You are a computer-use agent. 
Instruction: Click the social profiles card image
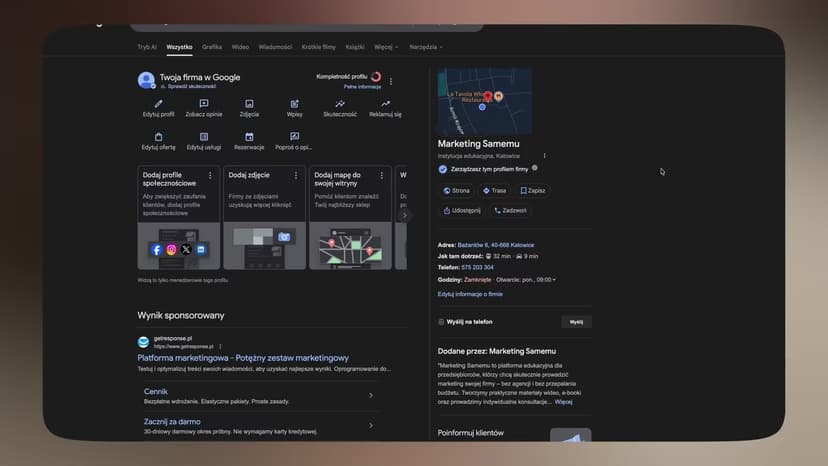pyautogui.click(x=178, y=246)
